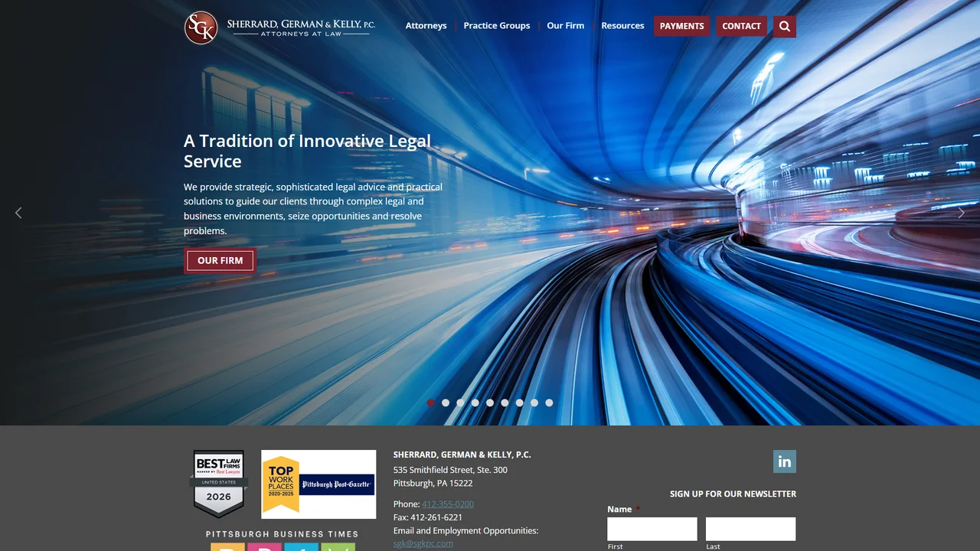Open the Attorneys menu
Screen dimensions: 980x551
[x=426, y=26]
